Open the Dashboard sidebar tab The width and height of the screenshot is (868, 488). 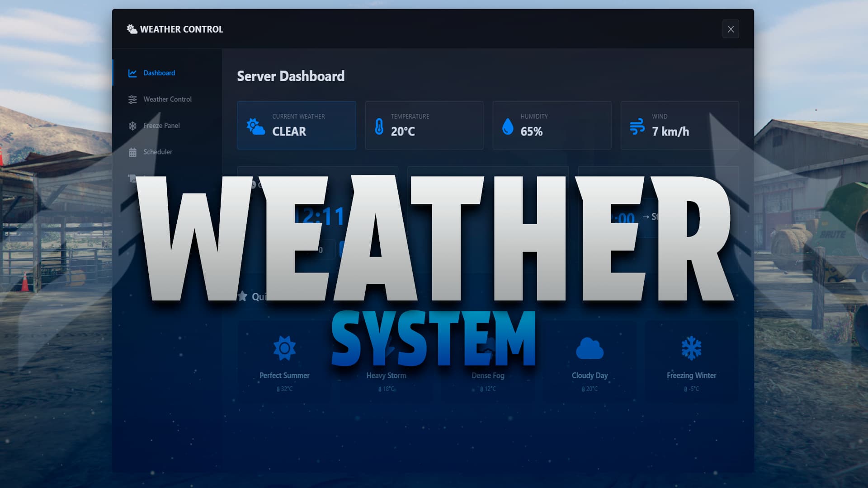coord(159,73)
